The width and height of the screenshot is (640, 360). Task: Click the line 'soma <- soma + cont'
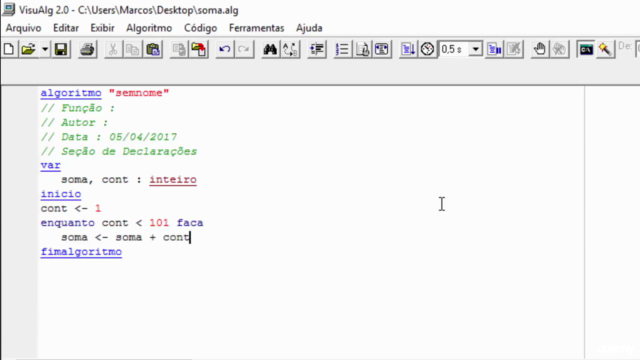[x=125, y=238]
